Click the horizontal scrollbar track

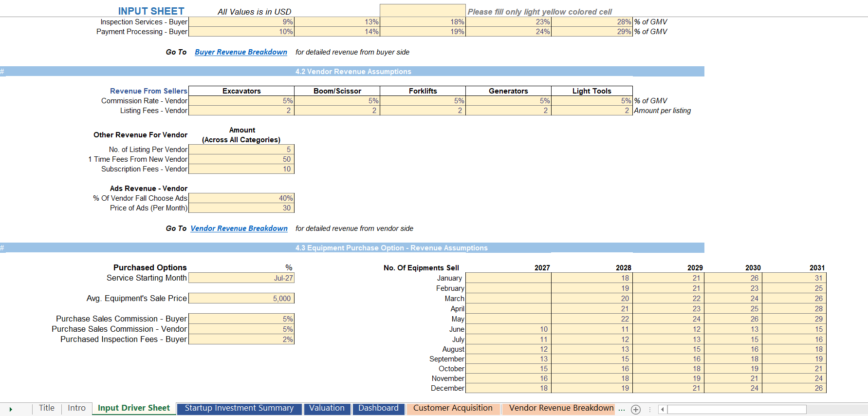(737, 410)
